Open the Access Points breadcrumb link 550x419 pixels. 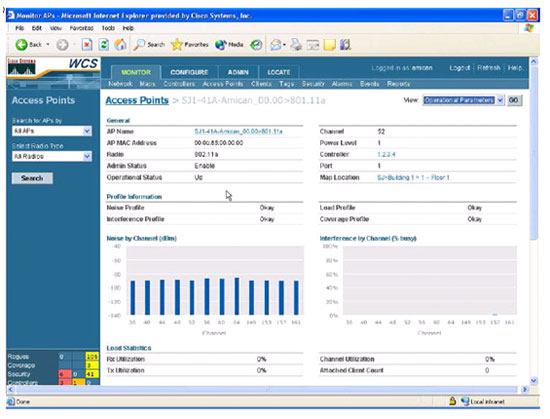click(137, 100)
